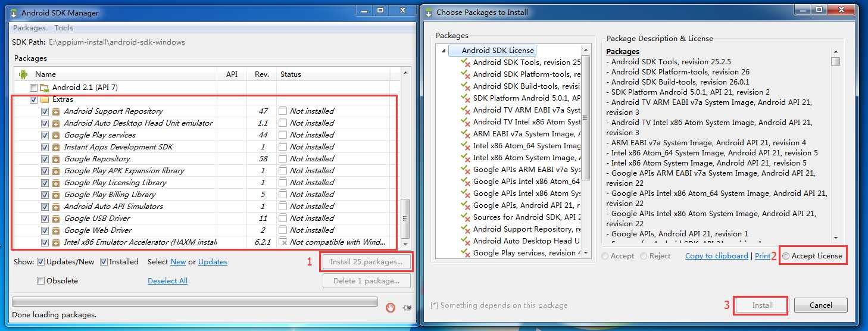Click Android SDK Manager title bar icon
The image size is (868, 331).
14,13
